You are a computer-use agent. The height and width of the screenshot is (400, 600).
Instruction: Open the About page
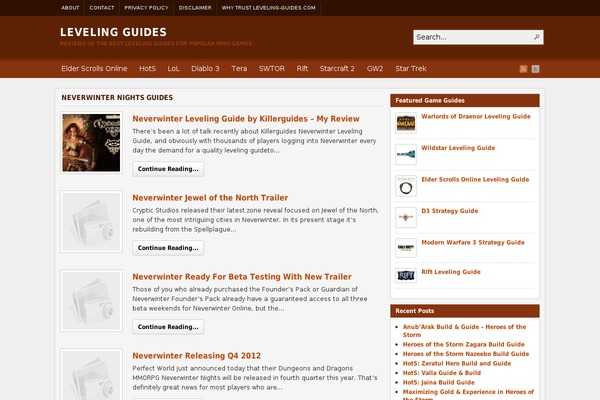[70, 8]
